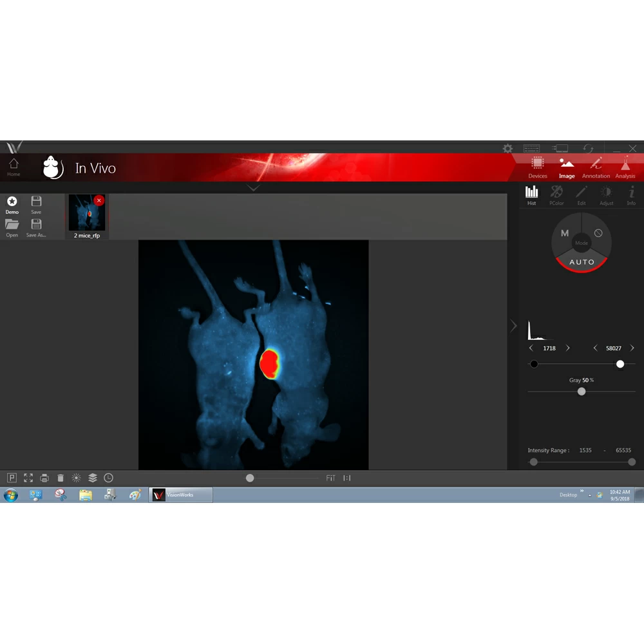Screen dimensions: 644x644
Task: Choose Save As for the image
Action: pyautogui.click(x=36, y=228)
